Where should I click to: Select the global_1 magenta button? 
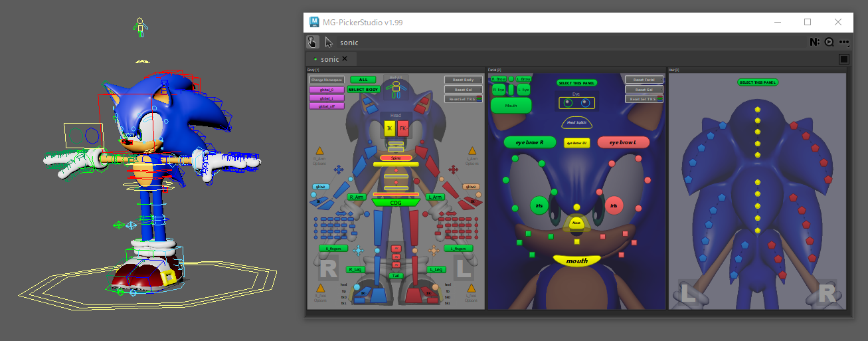click(327, 98)
